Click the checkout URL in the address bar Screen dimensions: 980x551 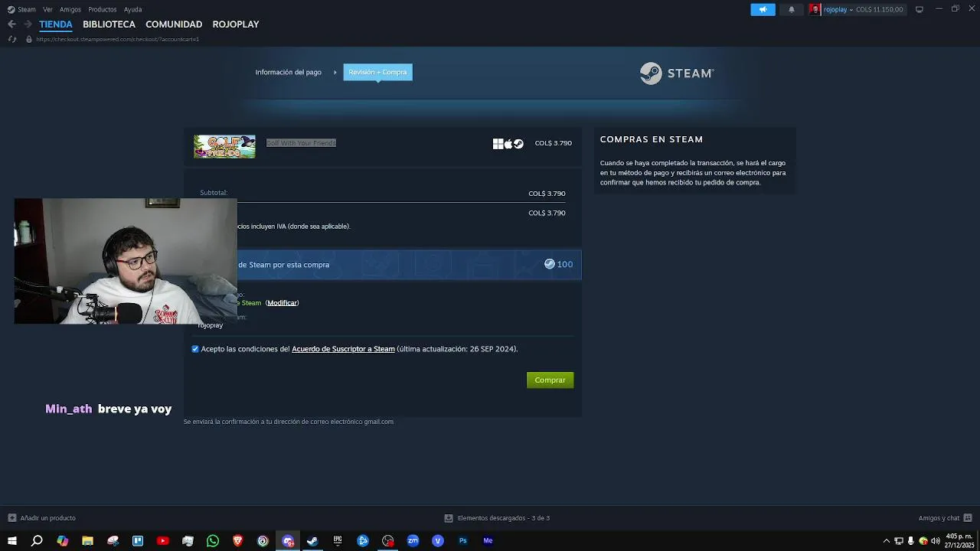click(x=117, y=39)
